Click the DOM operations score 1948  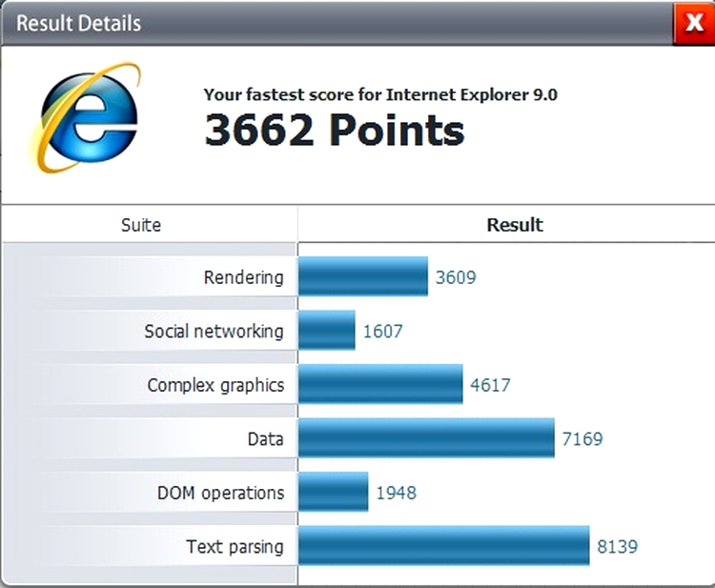click(x=396, y=494)
